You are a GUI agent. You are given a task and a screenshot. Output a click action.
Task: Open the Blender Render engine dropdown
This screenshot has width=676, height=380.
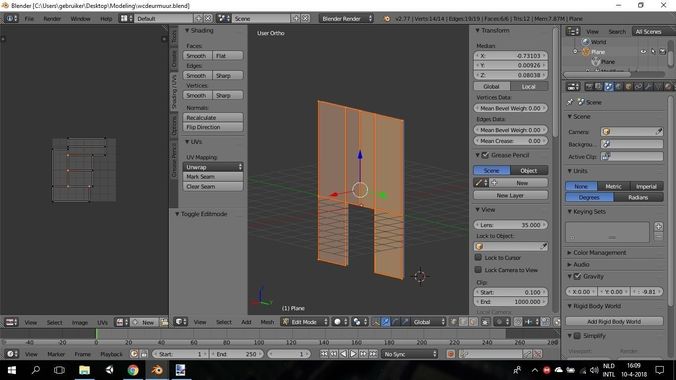pos(347,19)
